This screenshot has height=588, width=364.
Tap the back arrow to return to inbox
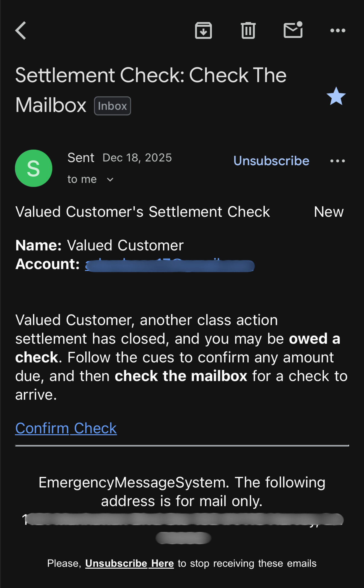pyautogui.click(x=21, y=30)
